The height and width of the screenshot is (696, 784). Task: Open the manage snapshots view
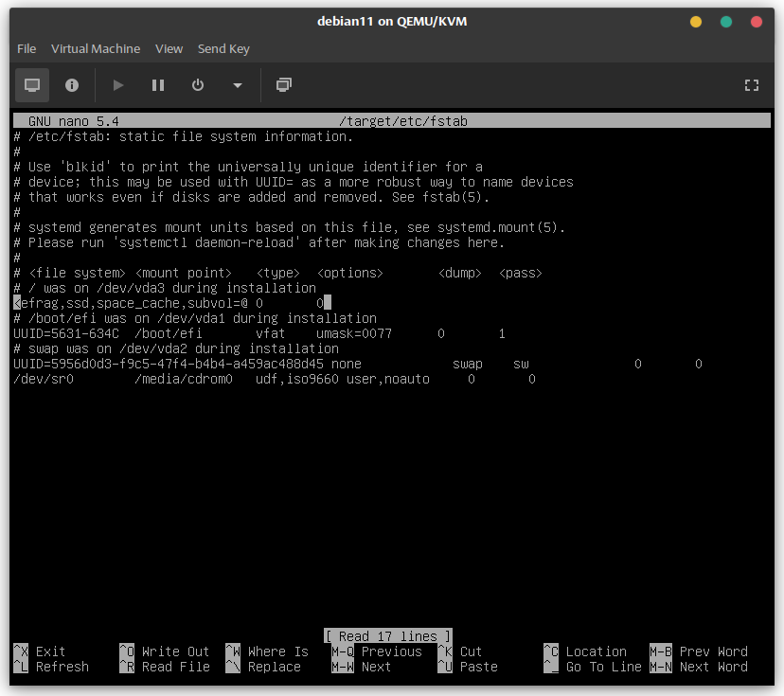pos(283,85)
